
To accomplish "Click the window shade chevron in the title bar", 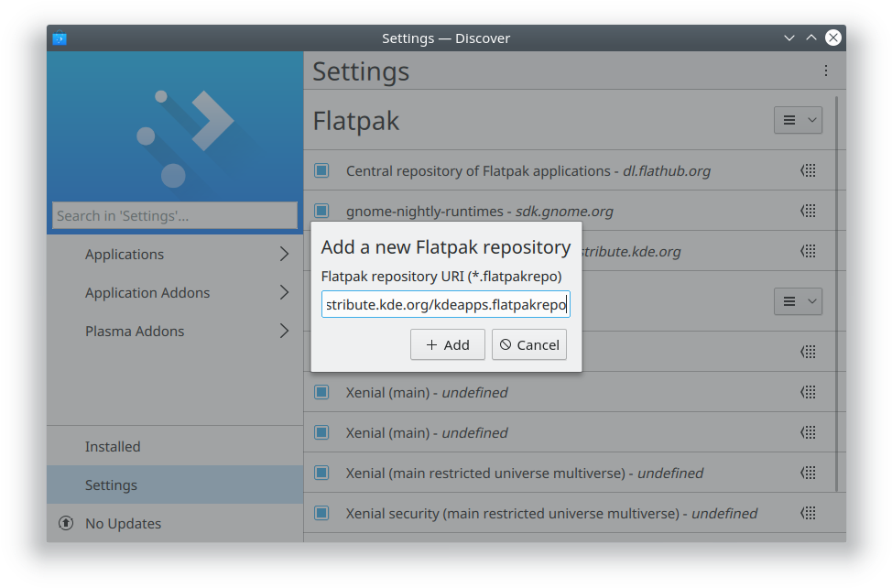I will [x=789, y=38].
